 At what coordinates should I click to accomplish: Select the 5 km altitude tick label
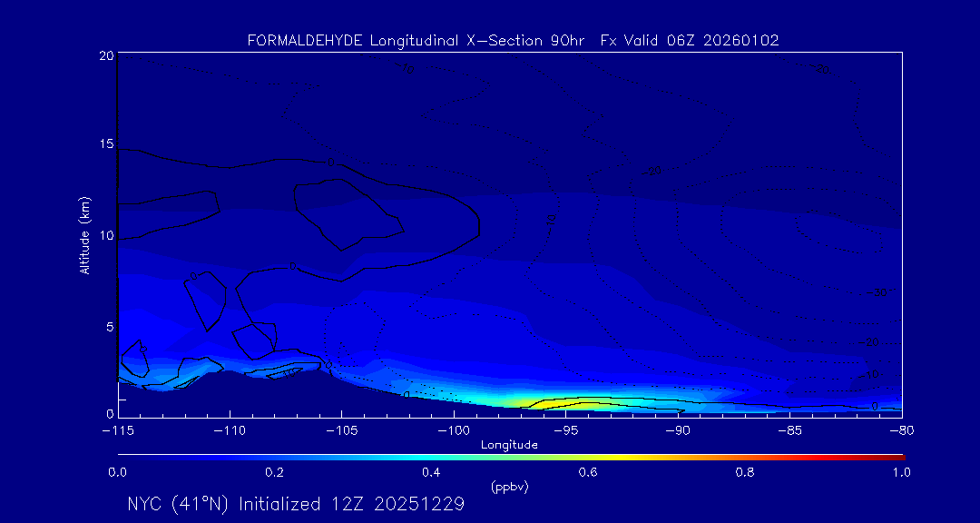[109, 325]
